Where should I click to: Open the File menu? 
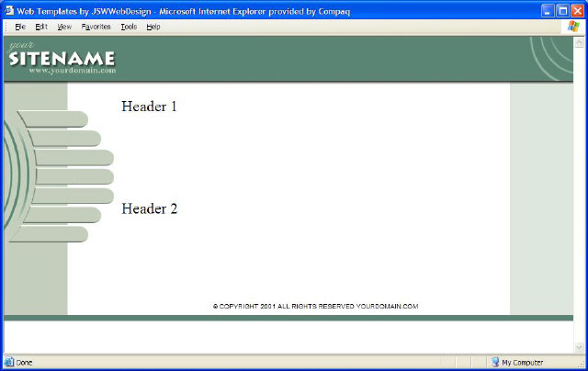click(x=19, y=27)
